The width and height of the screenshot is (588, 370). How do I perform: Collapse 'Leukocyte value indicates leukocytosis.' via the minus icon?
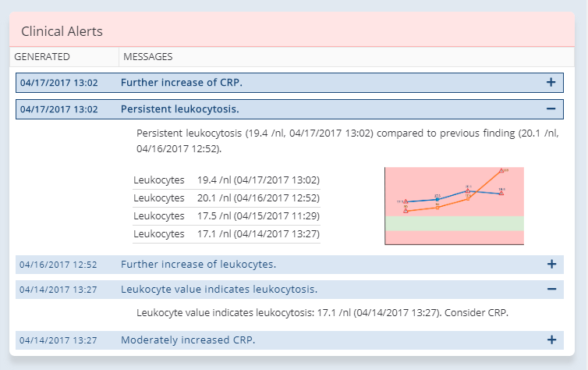551,289
